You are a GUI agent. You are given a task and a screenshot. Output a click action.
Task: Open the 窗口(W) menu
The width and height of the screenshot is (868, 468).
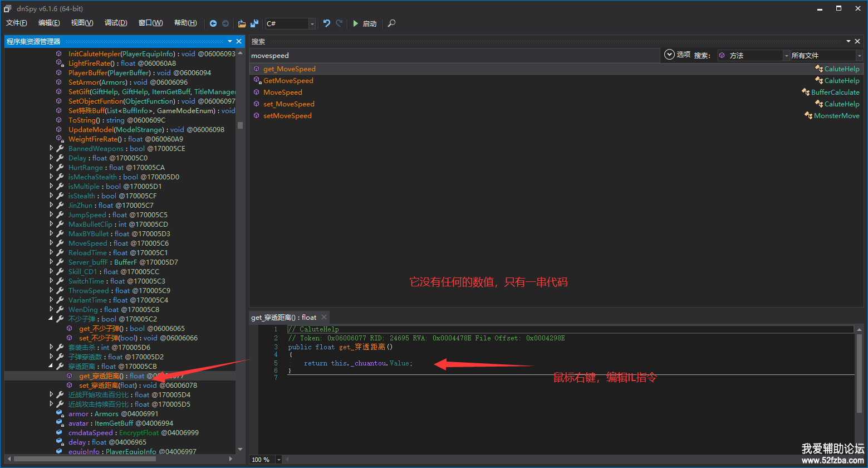coord(150,23)
